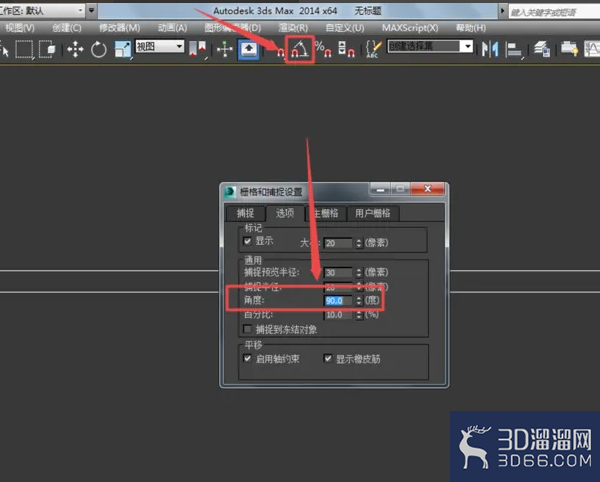Click the Use Pivot Point Center icon

(197, 49)
